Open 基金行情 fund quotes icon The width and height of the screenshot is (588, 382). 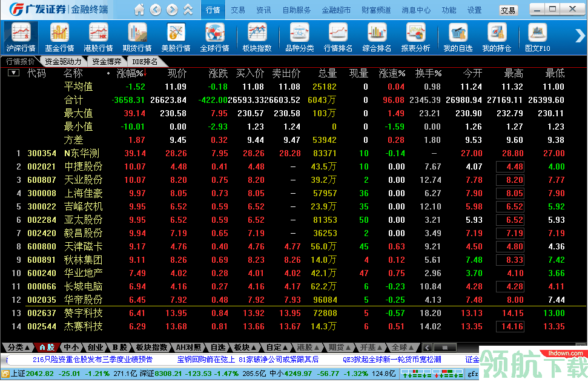pyautogui.click(x=59, y=37)
